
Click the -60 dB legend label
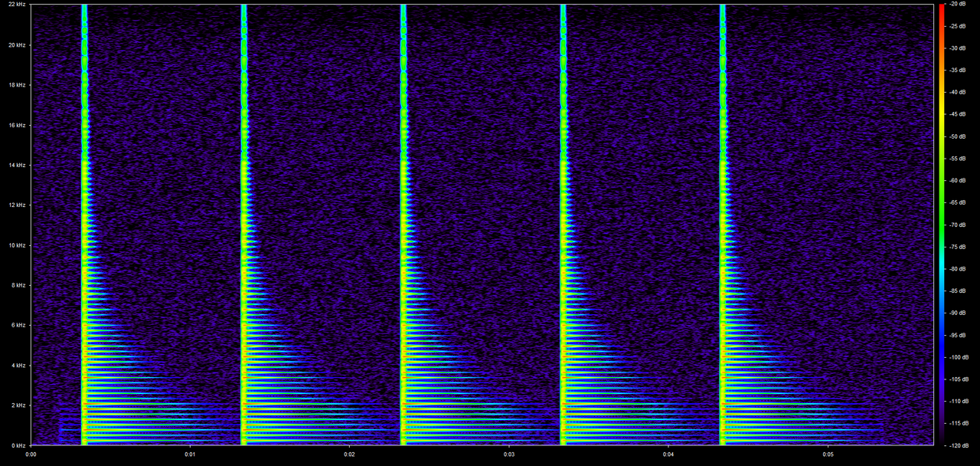[958, 181]
